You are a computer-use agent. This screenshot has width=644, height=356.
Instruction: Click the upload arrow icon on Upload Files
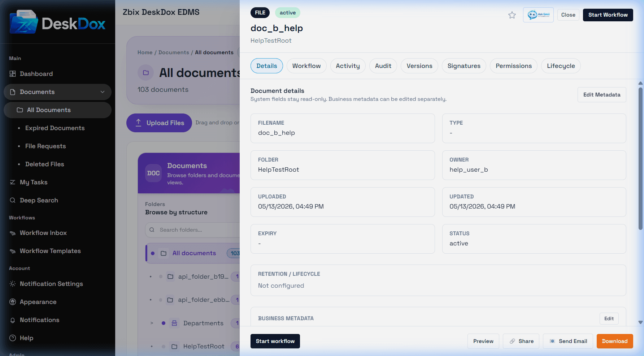point(138,123)
